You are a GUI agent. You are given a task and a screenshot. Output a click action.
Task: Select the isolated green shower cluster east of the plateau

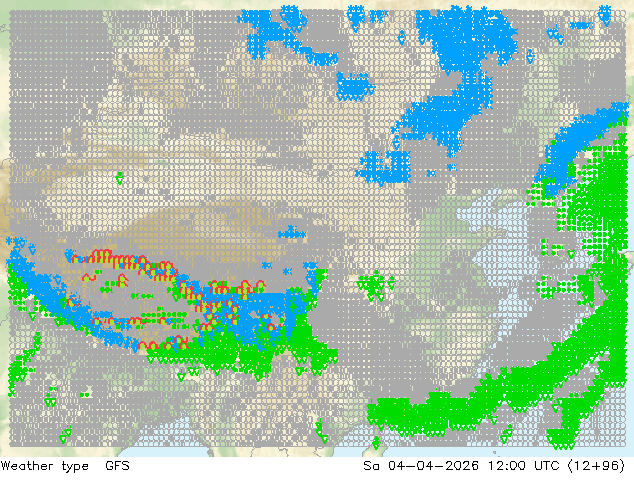pyautogui.click(x=377, y=286)
